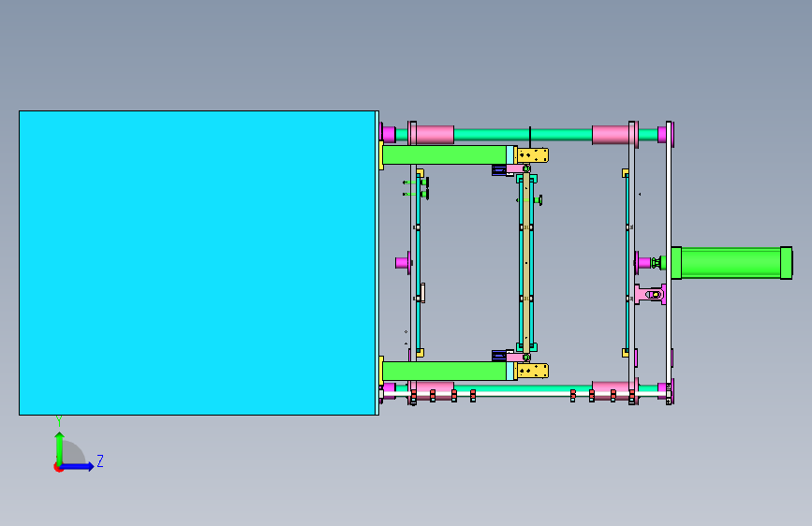
Task: Select the upper-right pink bushing on top rod
Action: tap(611, 135)
